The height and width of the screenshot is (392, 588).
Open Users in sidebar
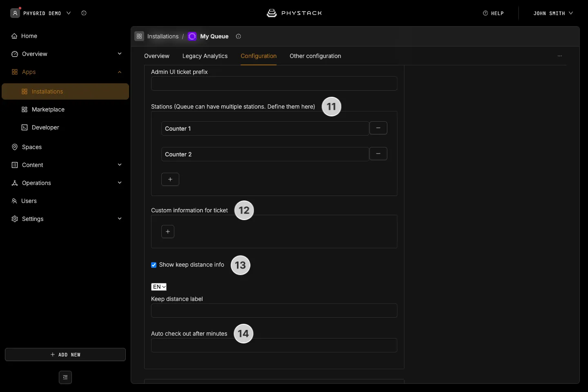coord(65,201)
